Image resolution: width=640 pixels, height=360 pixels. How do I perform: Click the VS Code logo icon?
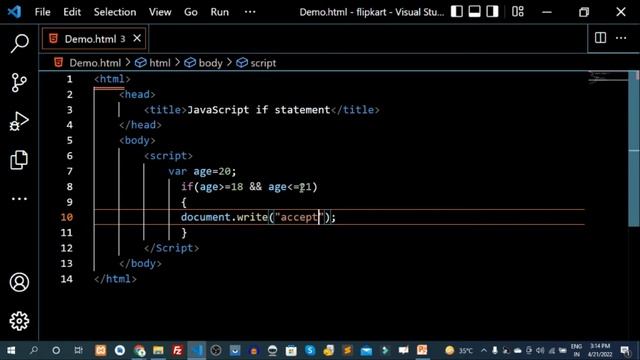(14, 11)
